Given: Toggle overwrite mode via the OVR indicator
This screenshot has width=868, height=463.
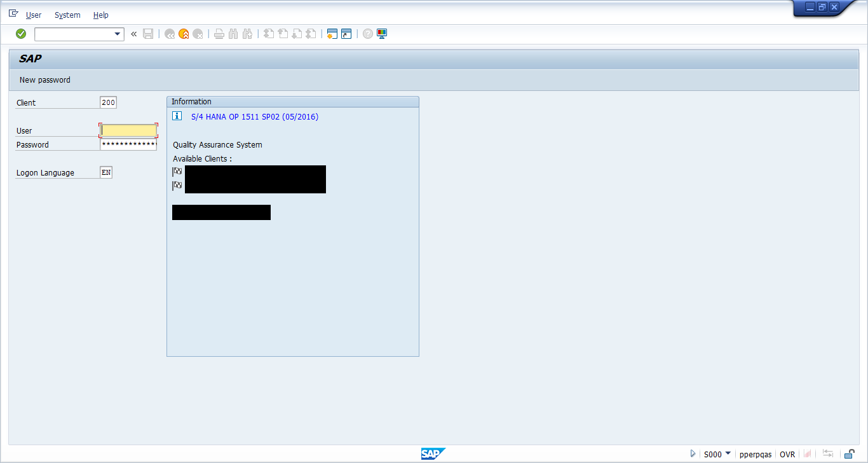Looking at the screenshot, I should coord(787,454).
